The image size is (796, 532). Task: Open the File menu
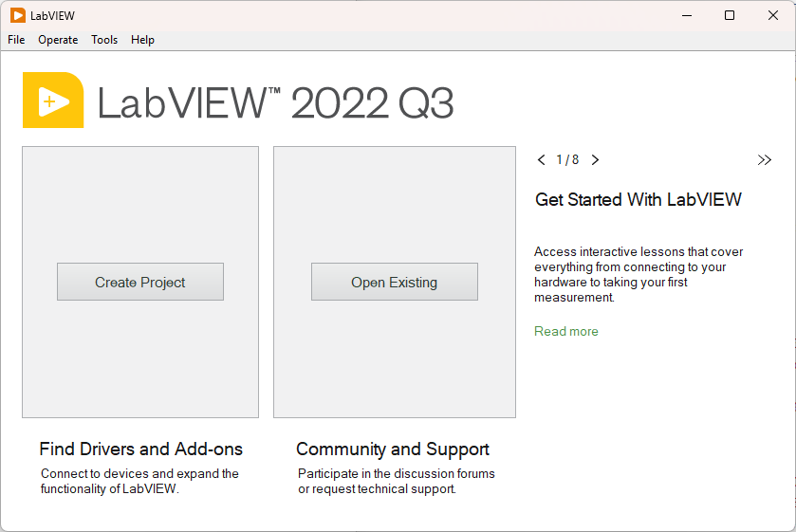point(16,40)
